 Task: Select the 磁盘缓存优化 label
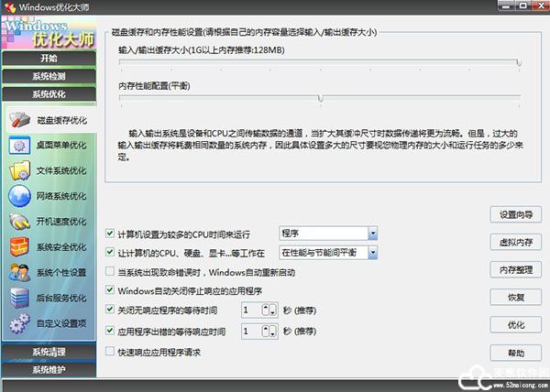pos(62,121)
